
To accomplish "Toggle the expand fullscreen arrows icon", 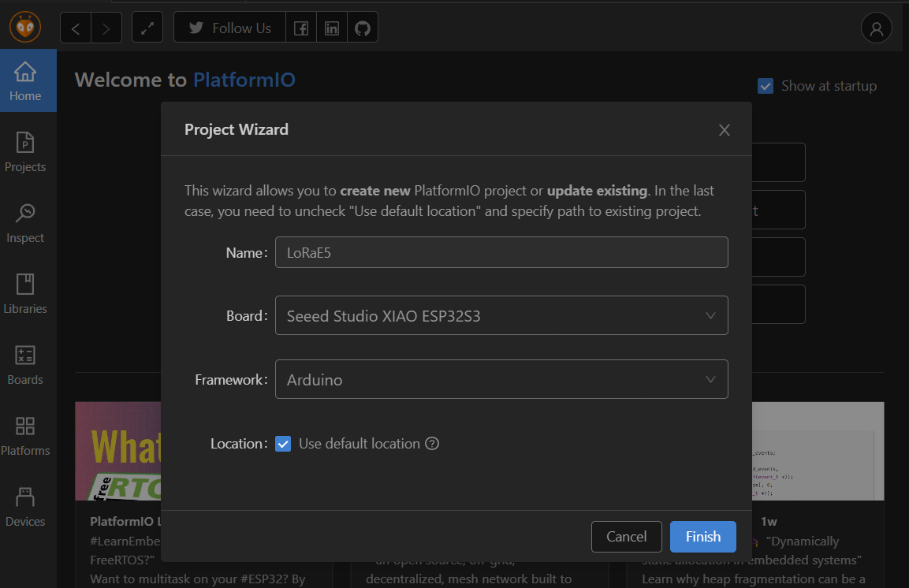I will (x=147, y=28).
